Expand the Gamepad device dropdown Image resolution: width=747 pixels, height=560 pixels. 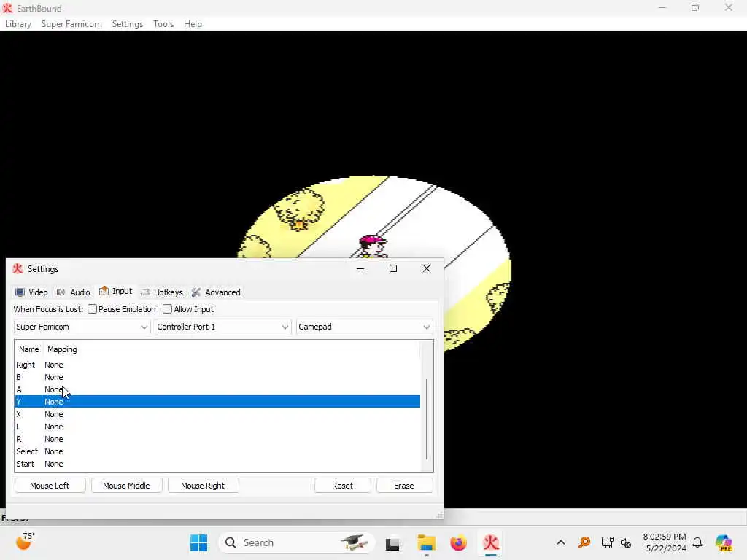(365, 327)
